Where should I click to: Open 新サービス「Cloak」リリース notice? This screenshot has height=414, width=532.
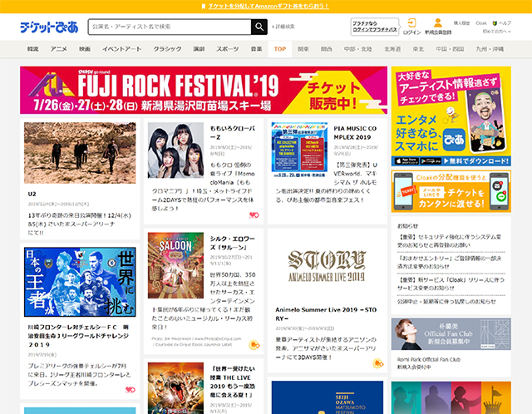coord(451,283)
